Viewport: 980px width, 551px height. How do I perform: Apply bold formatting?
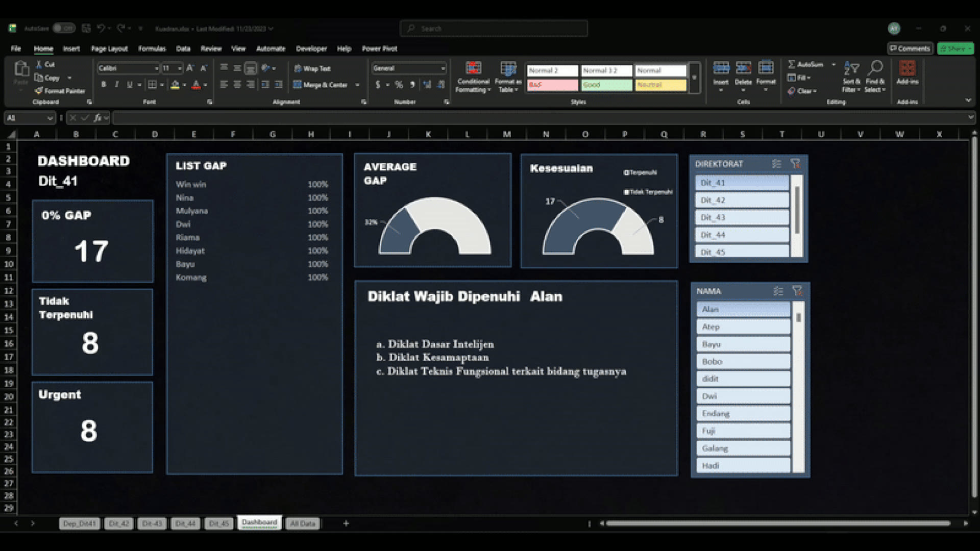[104, 85]
